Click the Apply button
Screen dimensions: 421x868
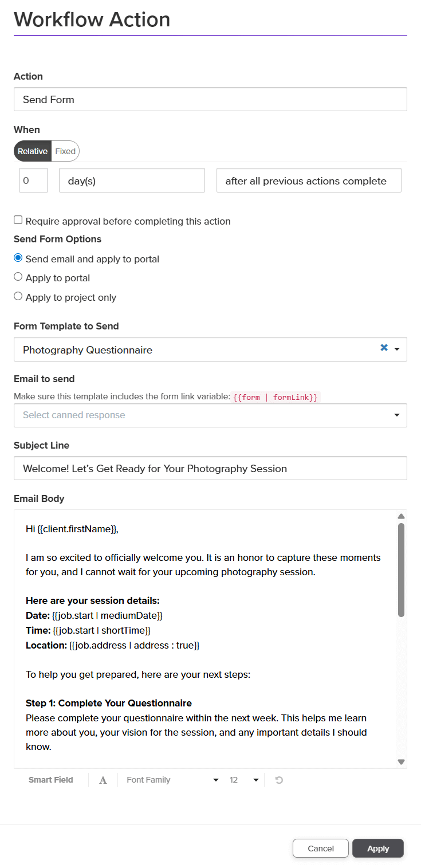[378, 849]
